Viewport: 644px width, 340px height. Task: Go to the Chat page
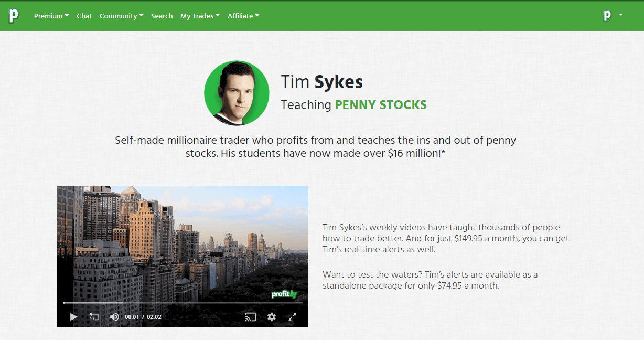click(84, 16)
